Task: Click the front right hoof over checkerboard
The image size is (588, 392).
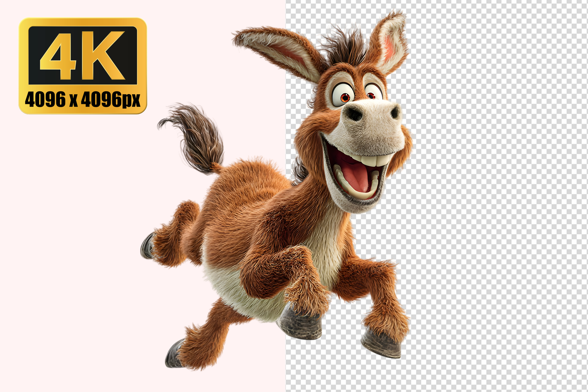Action: tap(381, 343)
